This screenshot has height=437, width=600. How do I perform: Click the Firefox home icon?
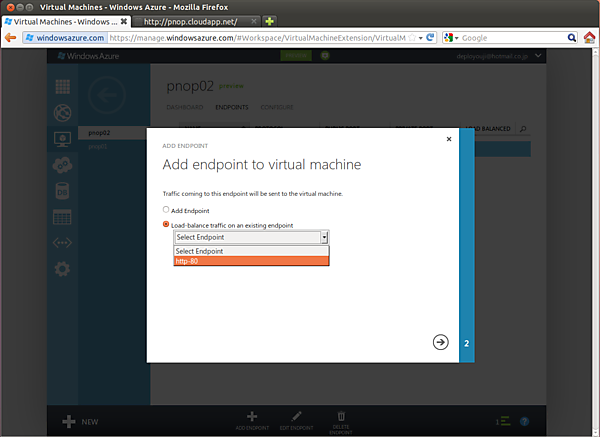[x=590, y=38]
